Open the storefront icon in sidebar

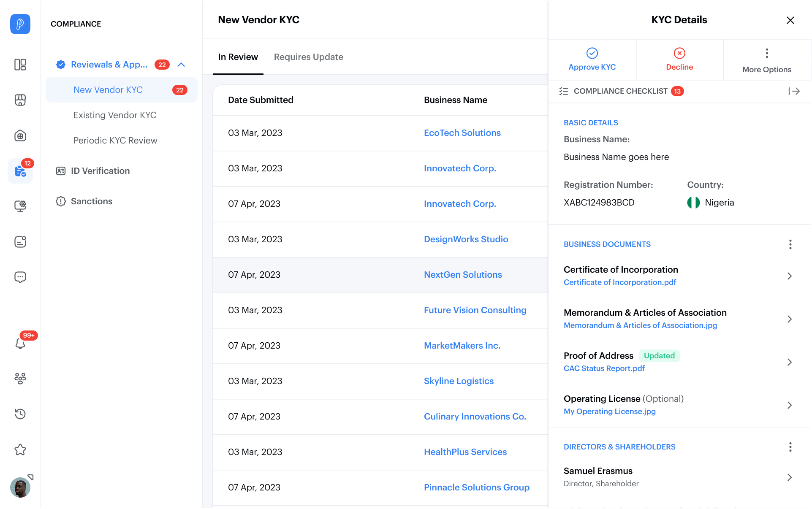pyautogui.click(x=20, y=100)
